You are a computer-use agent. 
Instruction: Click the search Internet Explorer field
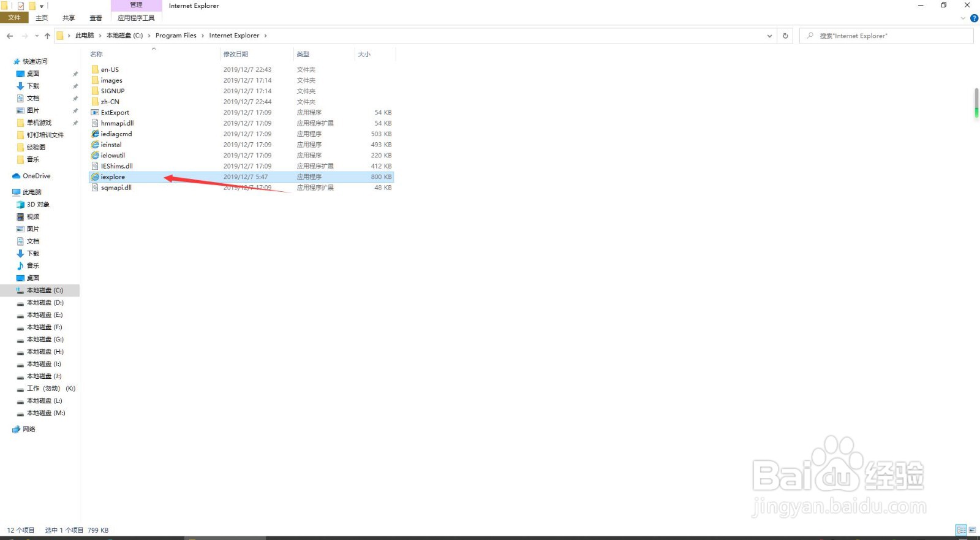886,36
